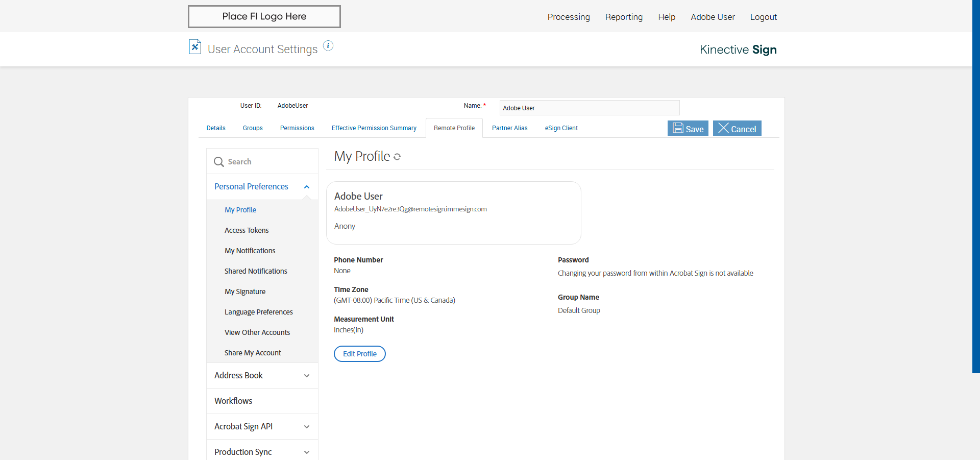Expand the Production Sync section

307,452
